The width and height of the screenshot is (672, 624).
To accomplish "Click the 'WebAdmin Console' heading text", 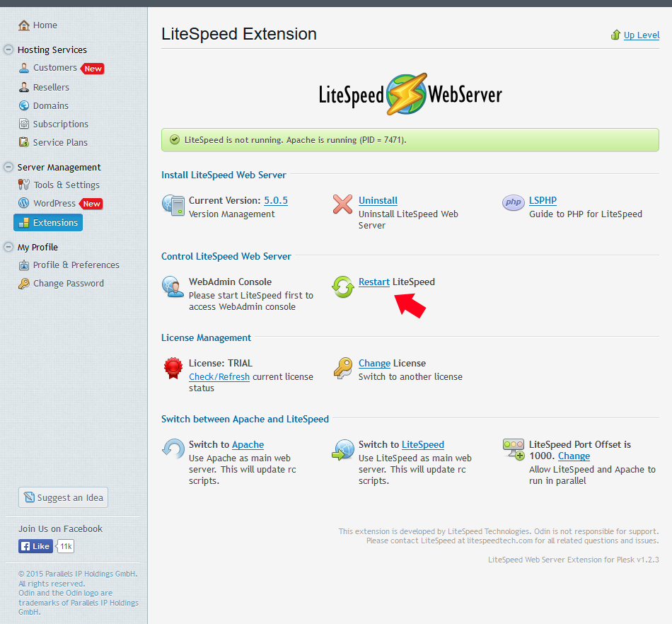I will click(x=230, y=282).
